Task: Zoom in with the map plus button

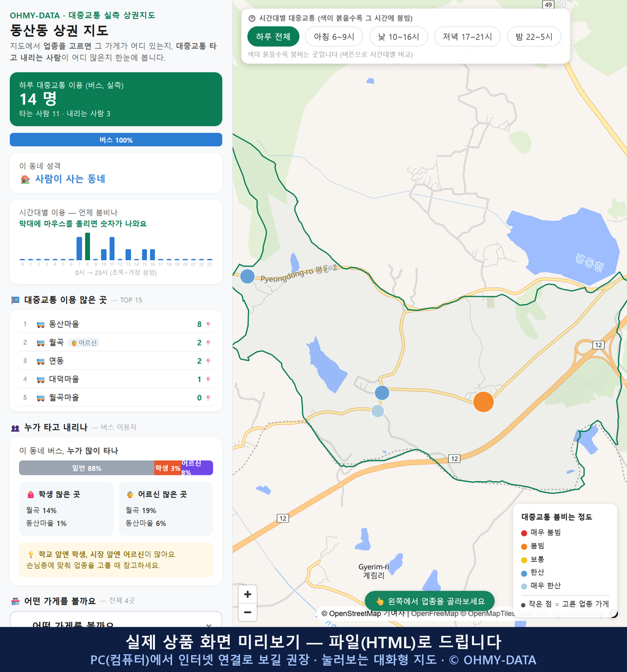Action: pos(247,594)
